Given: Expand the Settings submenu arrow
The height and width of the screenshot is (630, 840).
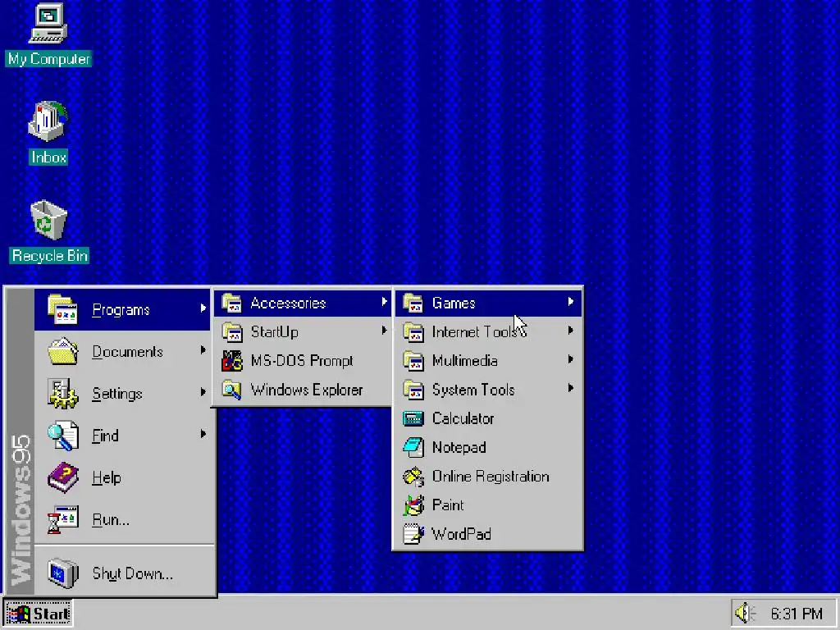Looking at the screenshot, I should point(203,391).
